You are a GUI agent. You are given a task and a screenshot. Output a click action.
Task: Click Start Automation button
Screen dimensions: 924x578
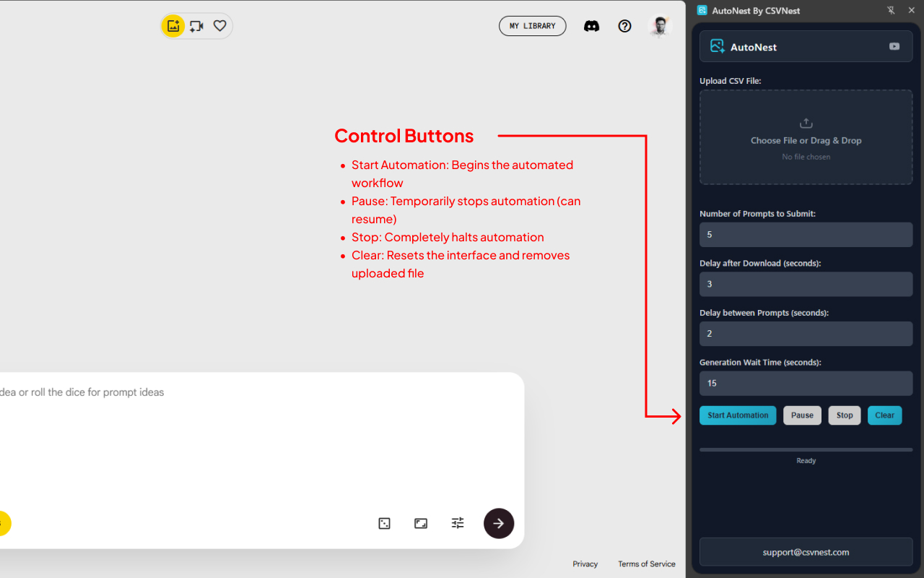[738, 415]
